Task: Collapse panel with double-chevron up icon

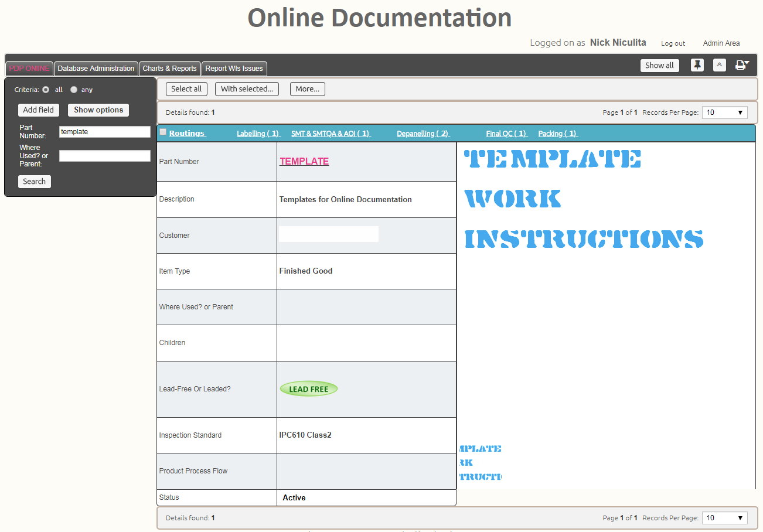Action: (x=720, y=65)
